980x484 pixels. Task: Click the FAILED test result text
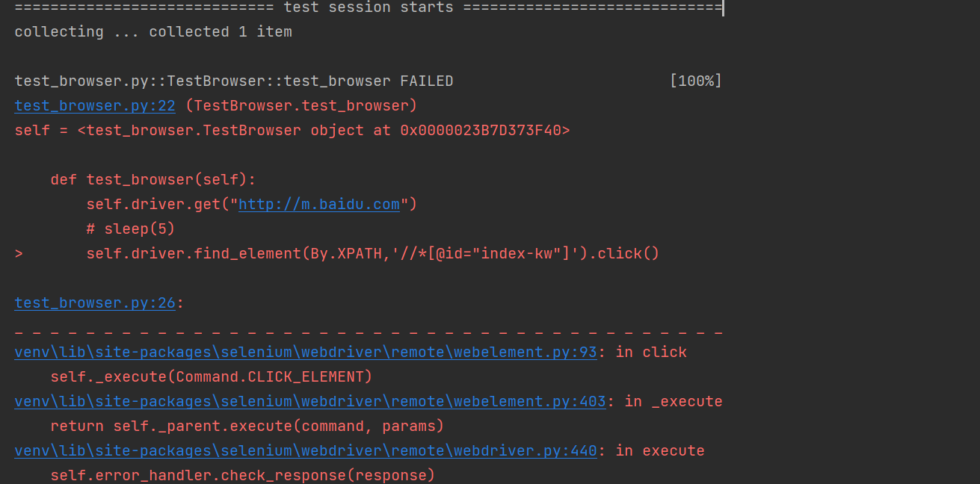427,81
